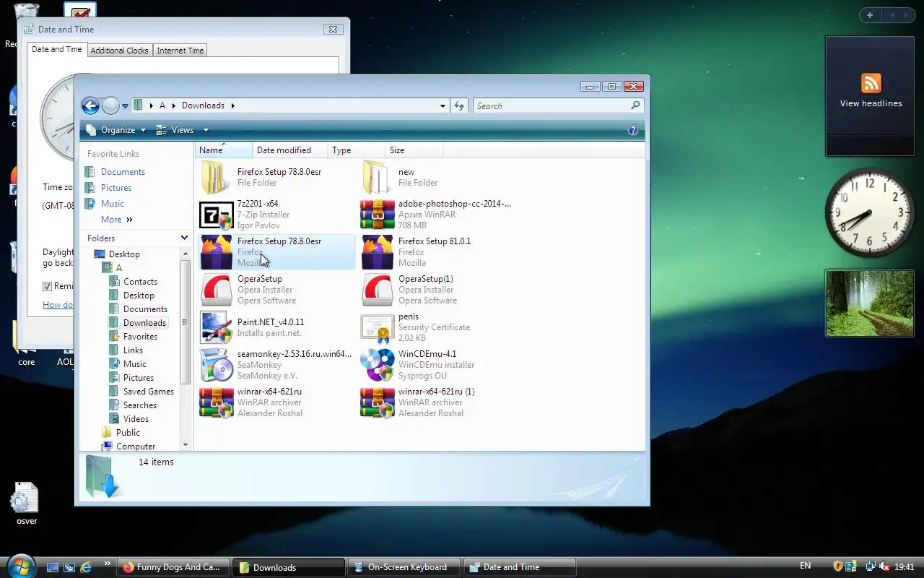924x578 pixels.
Task: Open Documents favorite link
Action: click(x=123, y=172)
